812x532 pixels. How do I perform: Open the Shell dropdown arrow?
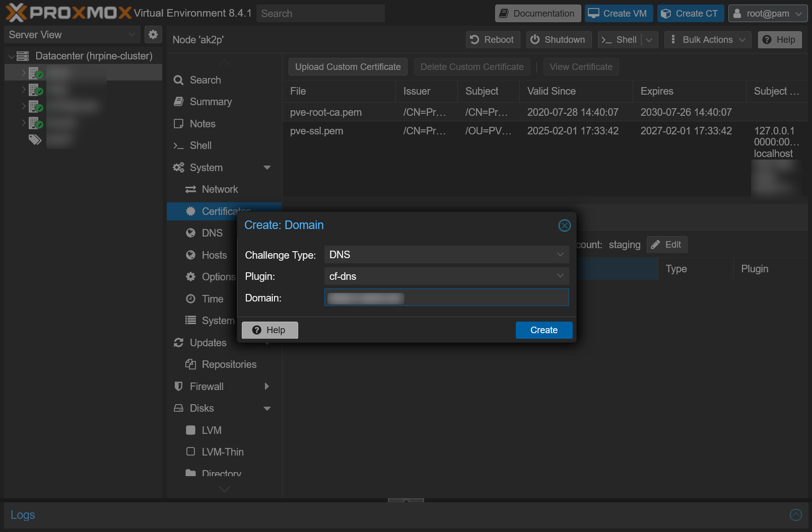[650, 40]
